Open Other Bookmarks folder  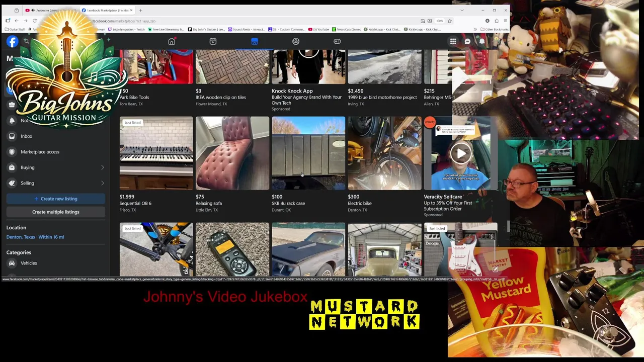pyautogui.click(x=495, y=29)
